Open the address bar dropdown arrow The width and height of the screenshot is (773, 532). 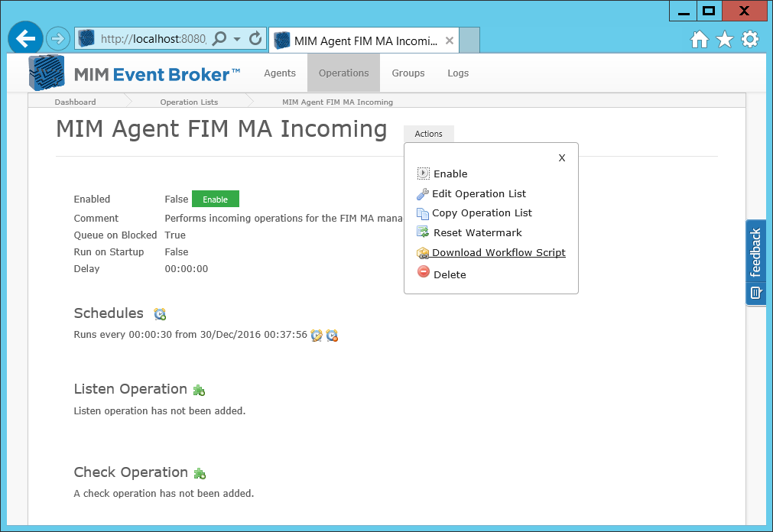237,39
